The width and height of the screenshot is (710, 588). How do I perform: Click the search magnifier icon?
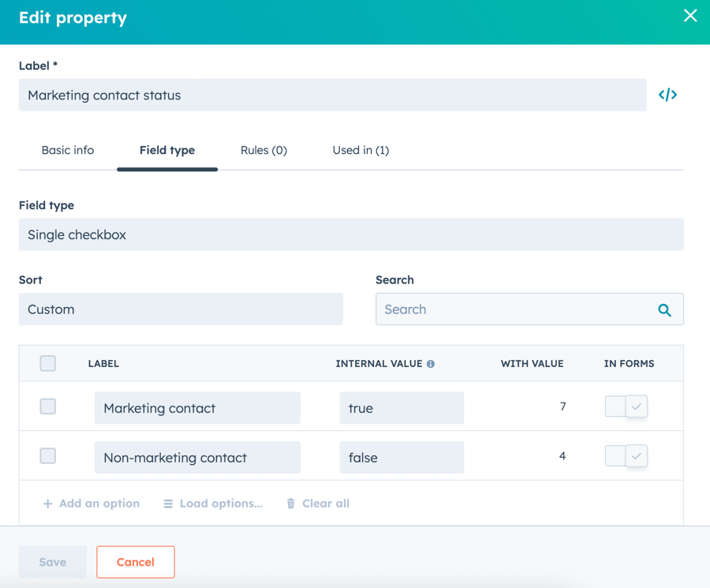665,309
